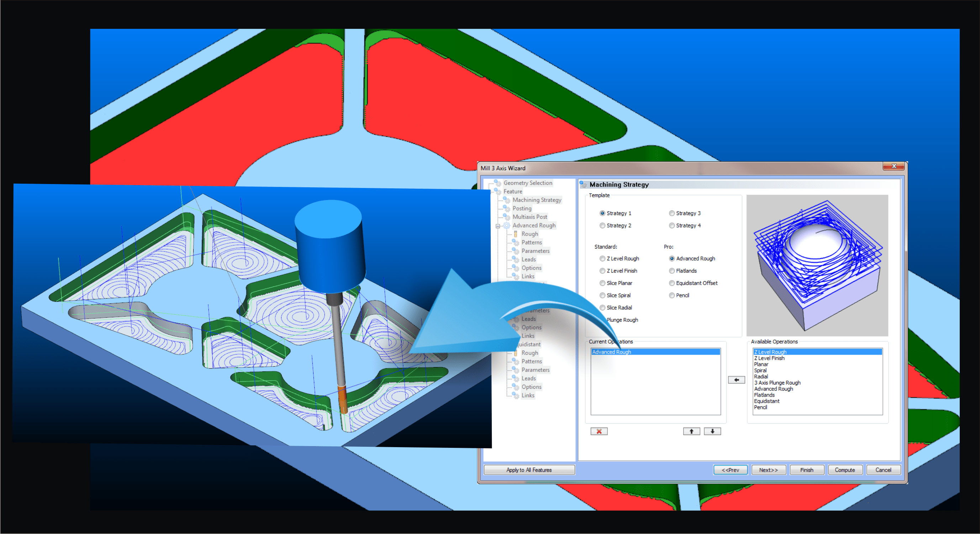Viewport: 980px width, 534px height.
Task: Click the Multiaxis Post gear icon
Action: (x=507, y=217)
